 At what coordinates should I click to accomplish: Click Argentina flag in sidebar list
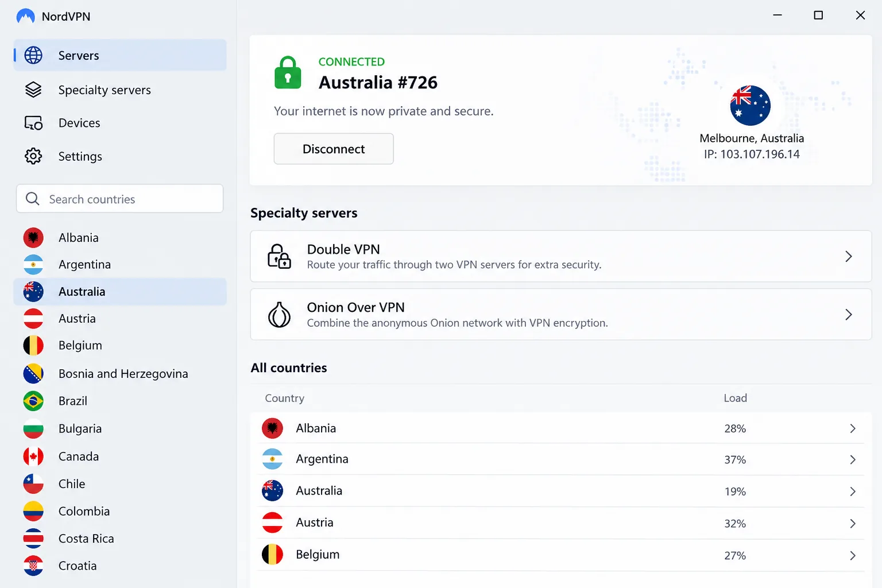(33, 264)
